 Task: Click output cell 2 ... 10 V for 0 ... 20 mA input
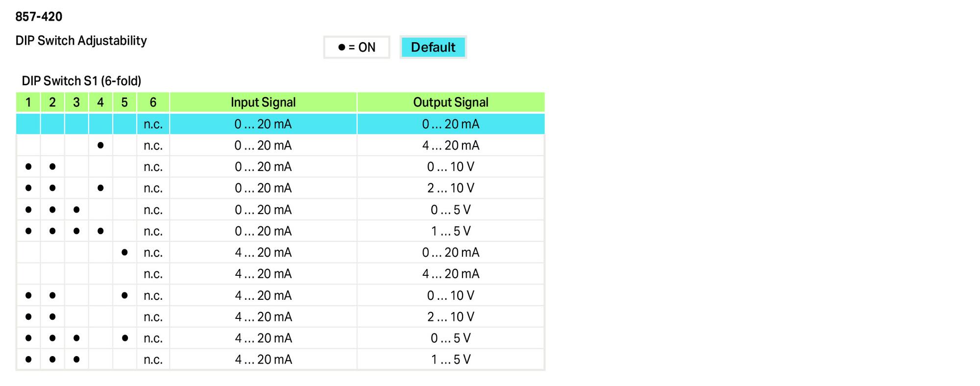tap(451, 188)
